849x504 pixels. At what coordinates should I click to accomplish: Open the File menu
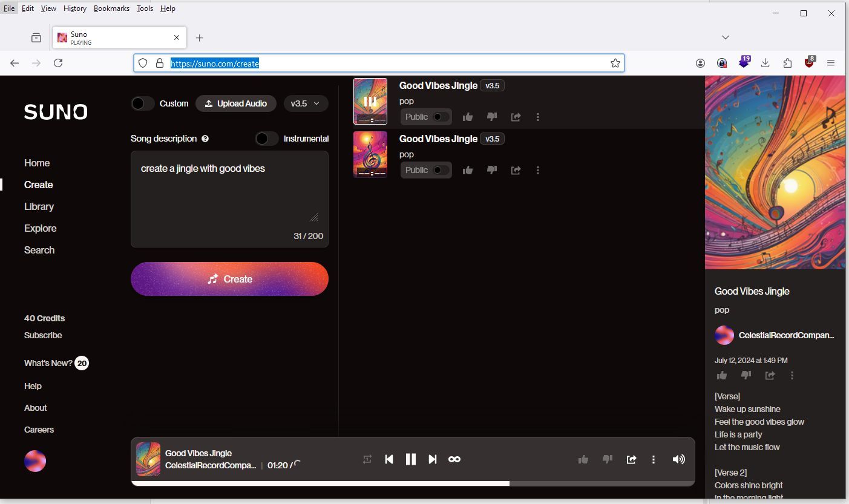pos(9,8)
